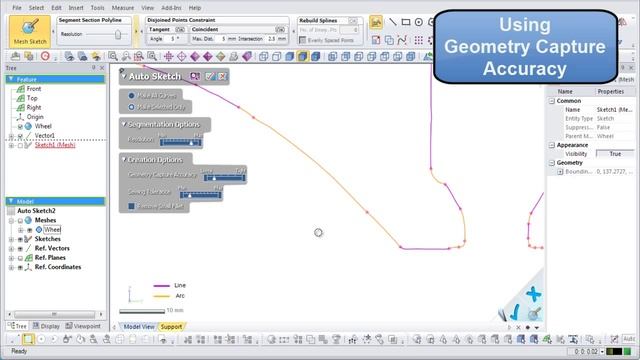
Task: Toggle visibility of Meshes in Model tree
Action: click(x=20, y=220)
